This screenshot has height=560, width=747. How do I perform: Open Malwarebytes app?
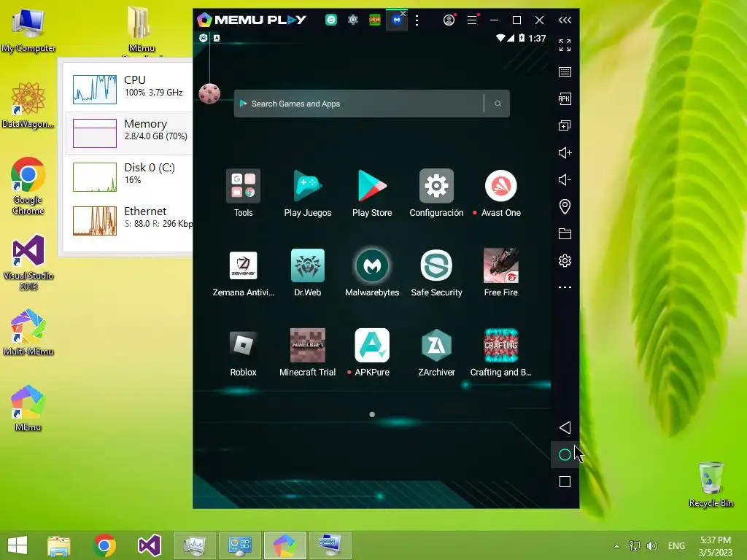pyautogui.click(x=371, y=265)
